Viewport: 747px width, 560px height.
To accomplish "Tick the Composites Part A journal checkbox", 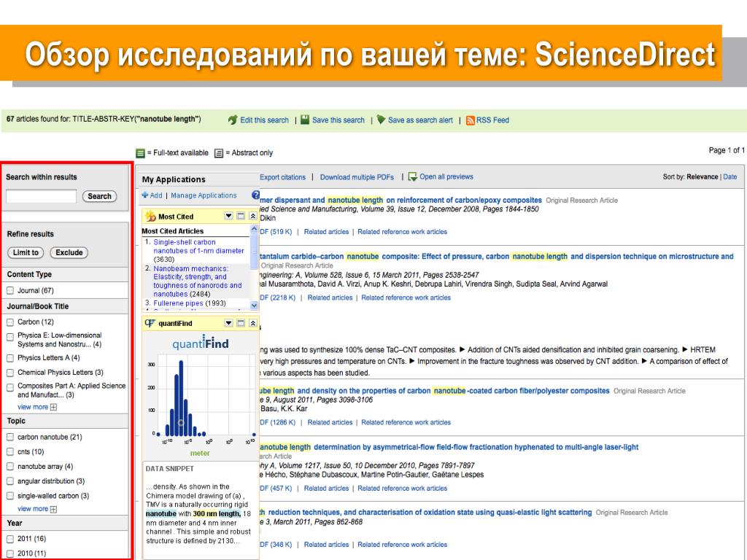I will [10, 388].
